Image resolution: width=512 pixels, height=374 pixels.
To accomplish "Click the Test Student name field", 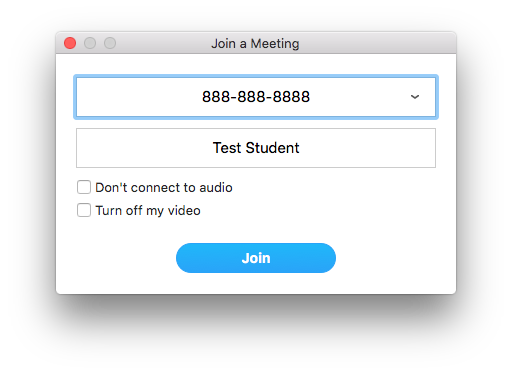I will tap(256, 148).
